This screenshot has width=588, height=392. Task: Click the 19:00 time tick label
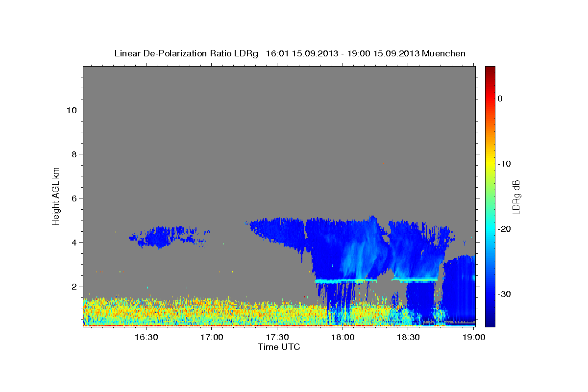pyautogui.click(x=473, y=337)
